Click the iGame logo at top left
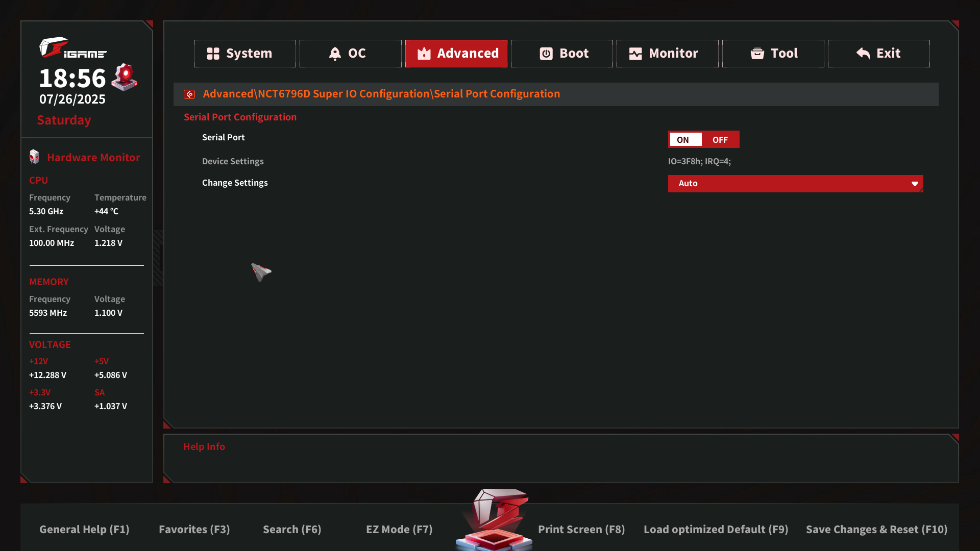This screenshot has width=980, height=551. tap(72, 48)
